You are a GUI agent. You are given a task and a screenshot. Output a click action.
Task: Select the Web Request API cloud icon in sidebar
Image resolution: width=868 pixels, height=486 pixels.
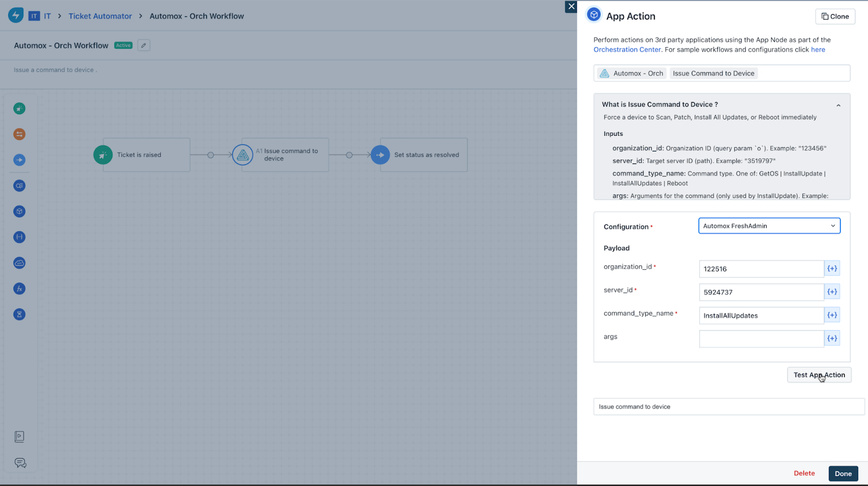[x=20, y=263]
